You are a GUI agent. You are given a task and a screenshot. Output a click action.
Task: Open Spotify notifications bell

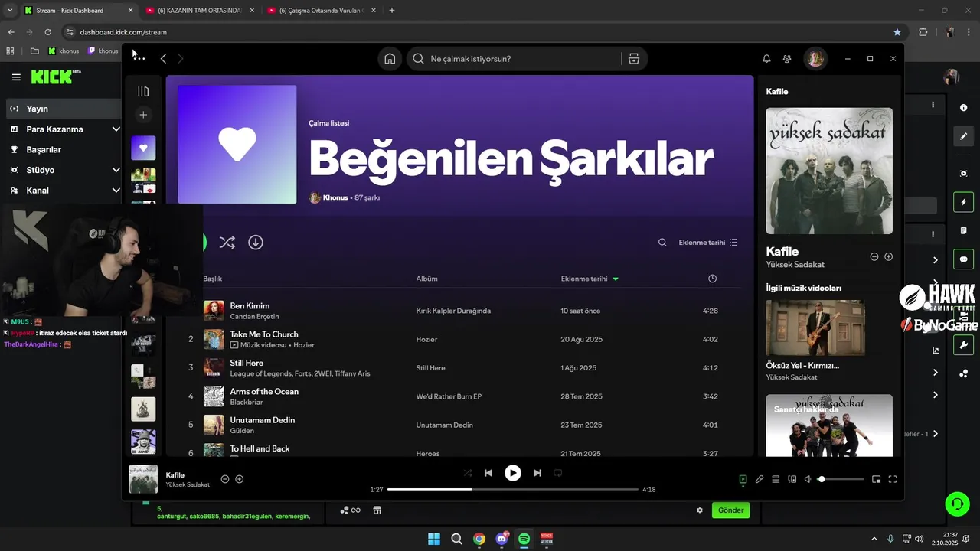click(x=766, y=59)
